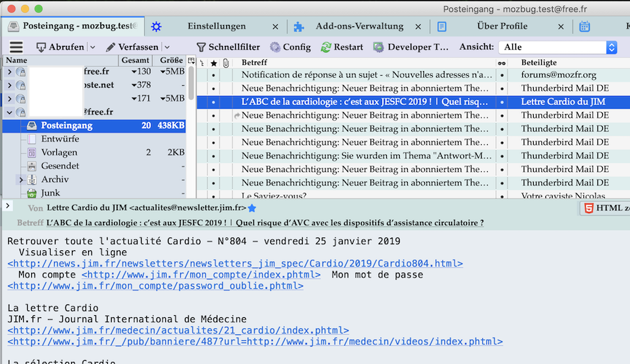
Task: Click the column picker icon in folder pane
Action: click(191, 61)
